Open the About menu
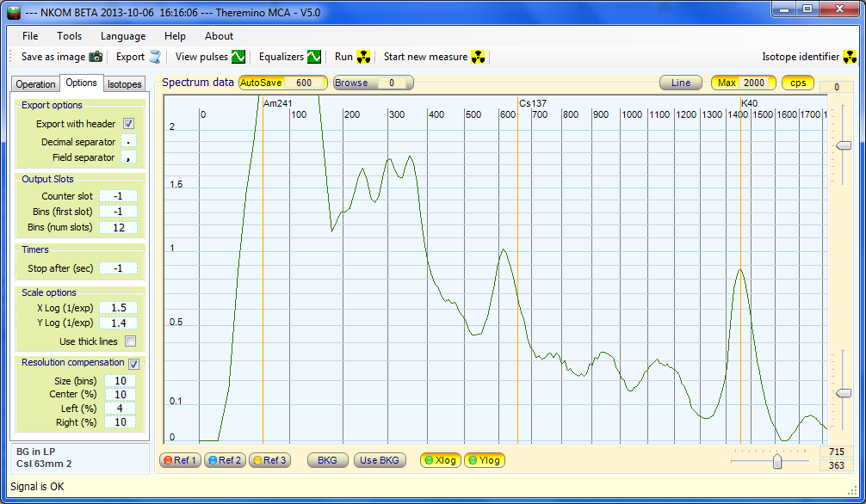866x504 pixels. (x=220, y=36)
